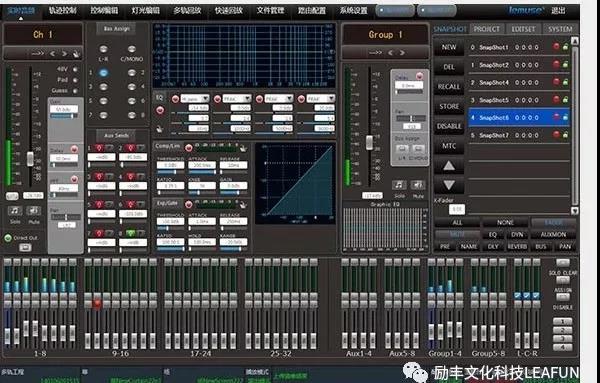The width and height of the screenshot is (600, 383).
Task: Click the Ch 1 main fader handle
Action: click(x=30, y=159)
